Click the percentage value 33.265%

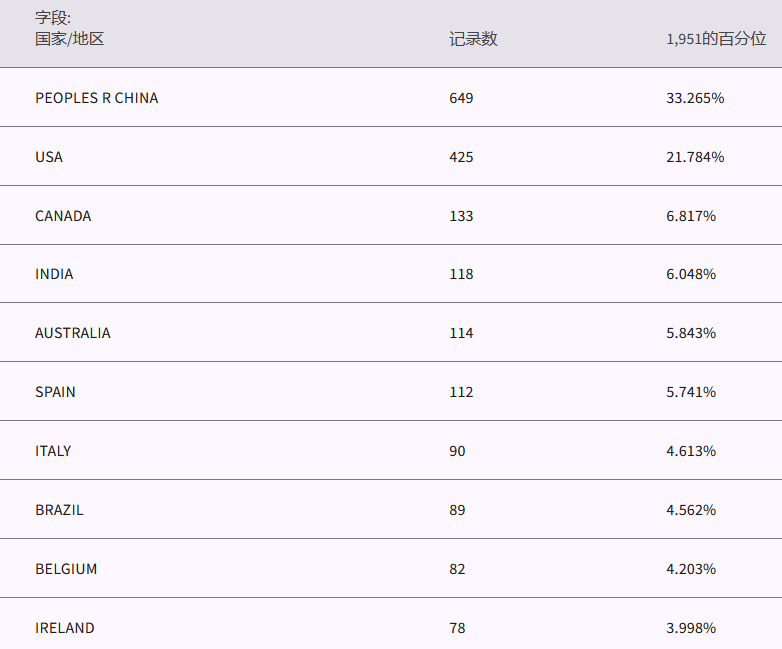coord(695,98)
